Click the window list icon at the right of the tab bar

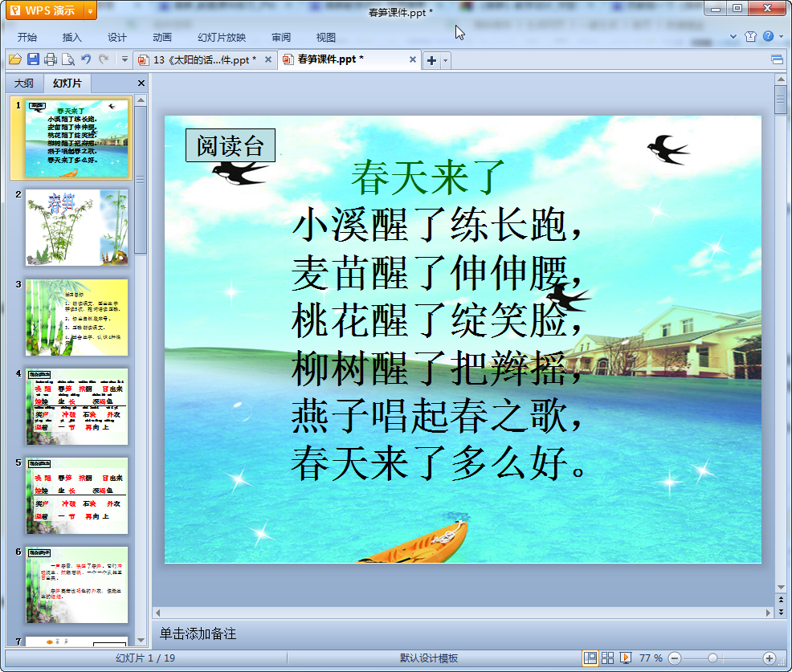click(777, 60)
